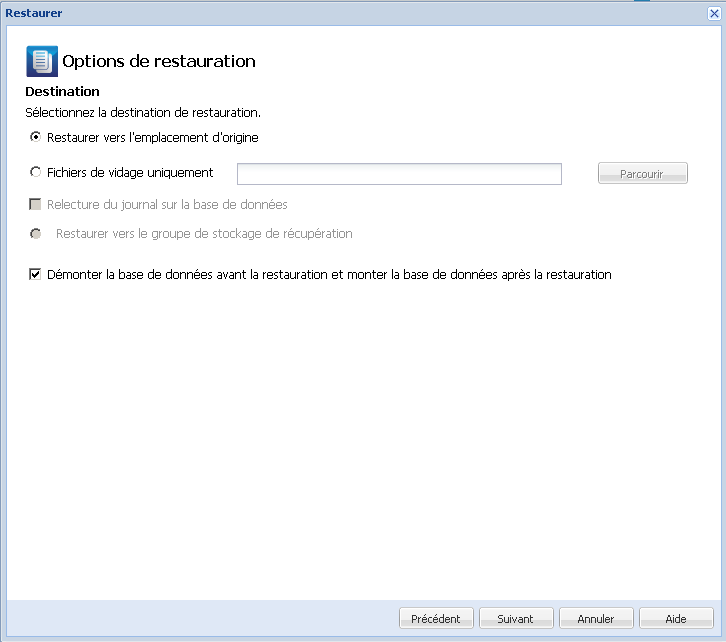Click the Destination section label
This screenshot has height=642, width=726.
coord(63,91)
